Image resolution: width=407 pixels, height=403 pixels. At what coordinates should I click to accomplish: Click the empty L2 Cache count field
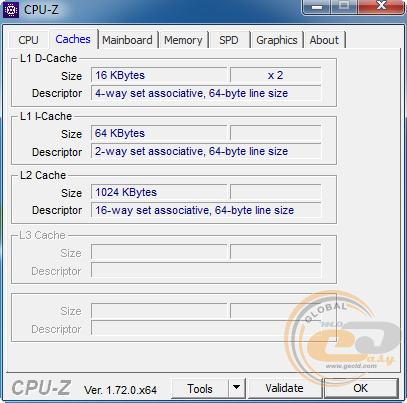(275, 192)
